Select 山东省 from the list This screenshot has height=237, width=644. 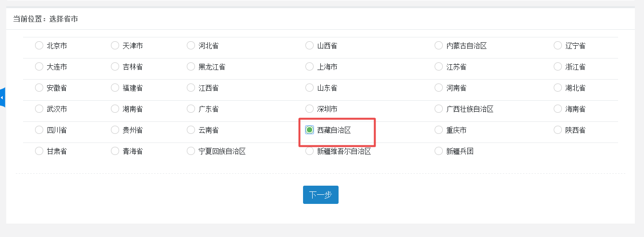309,88
